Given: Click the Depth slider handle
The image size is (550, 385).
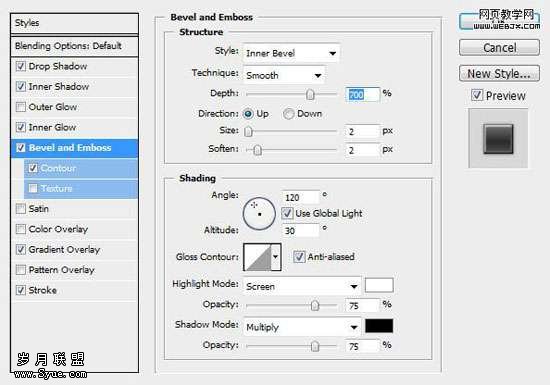Looking at the screenshot, I should click(x=310, y=94).
